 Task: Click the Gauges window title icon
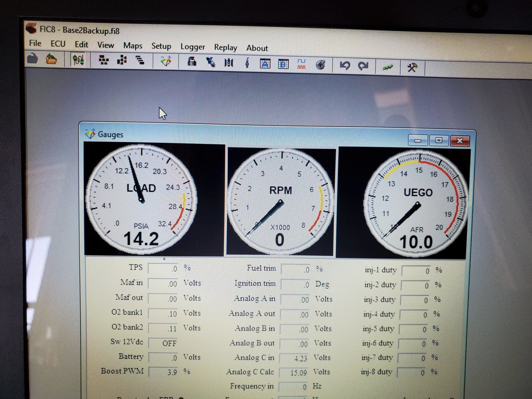pos(90,134)
